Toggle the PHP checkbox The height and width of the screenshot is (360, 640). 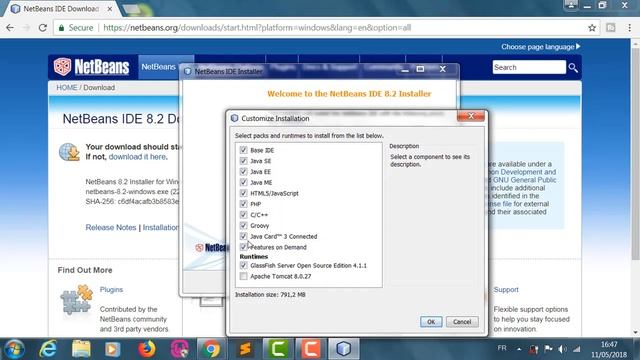tap(244, 204)
